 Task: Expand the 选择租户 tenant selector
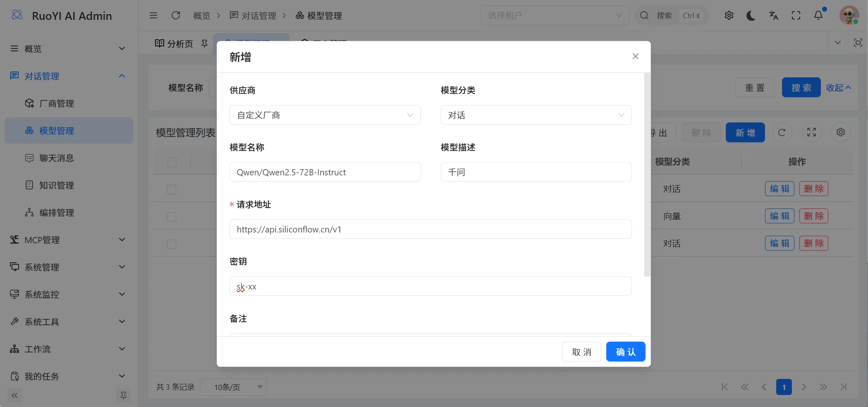pyautogui.click(x=554, y=16)
